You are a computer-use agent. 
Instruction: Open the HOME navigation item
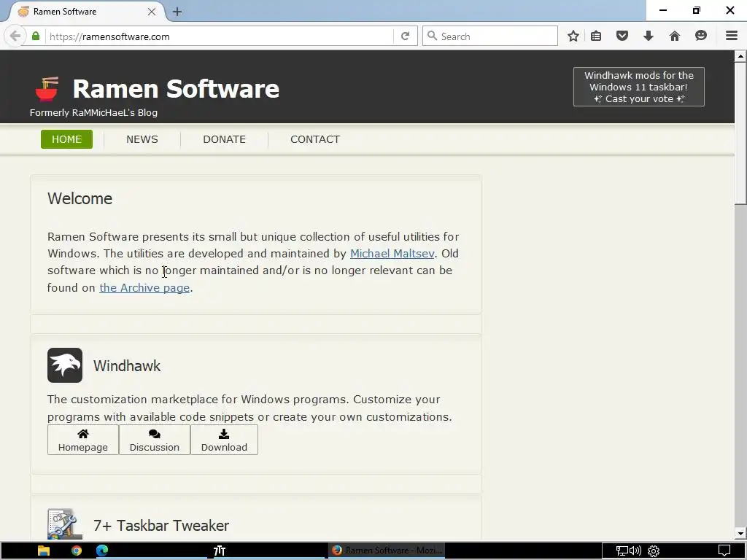coord(66,139)
